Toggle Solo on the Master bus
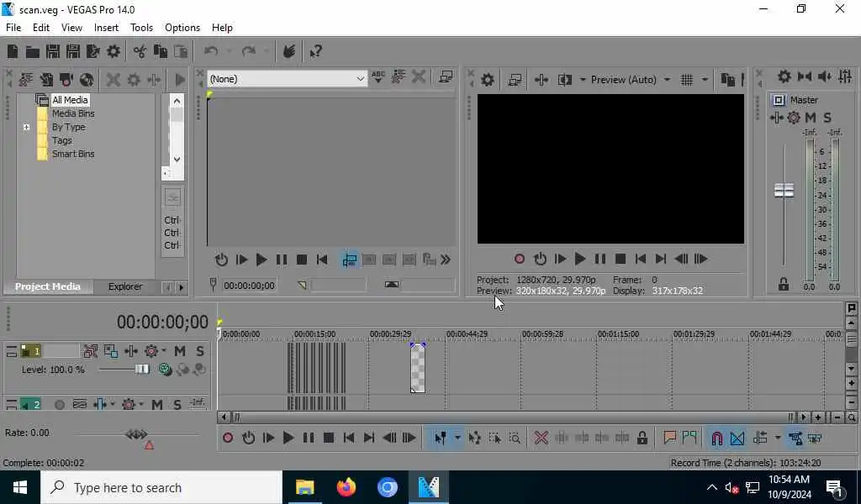 827,118
